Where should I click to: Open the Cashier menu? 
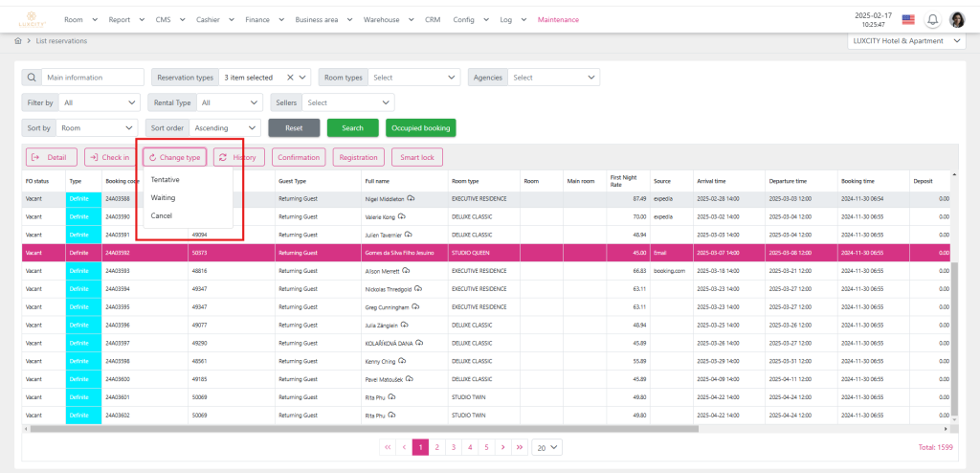pos(212,19)
